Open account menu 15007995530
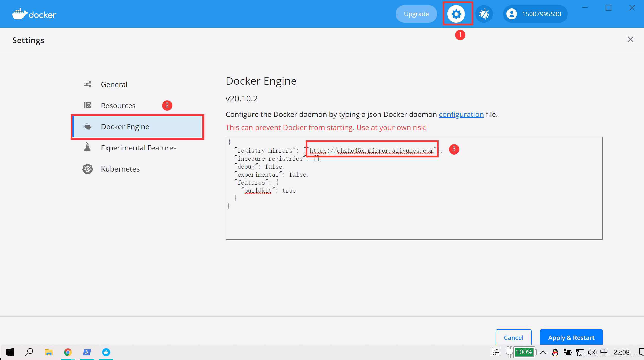This screenshot has height=360, width=644. [535, 14]
